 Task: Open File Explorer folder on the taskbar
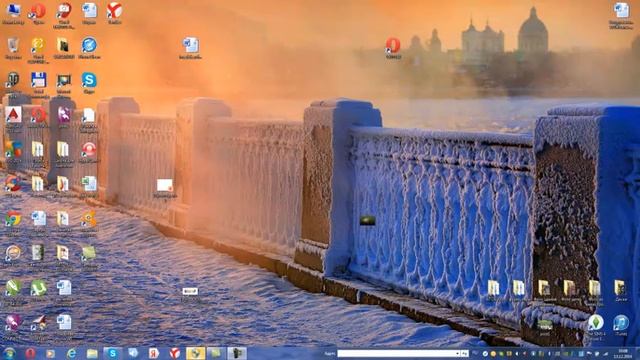[92, 353]
